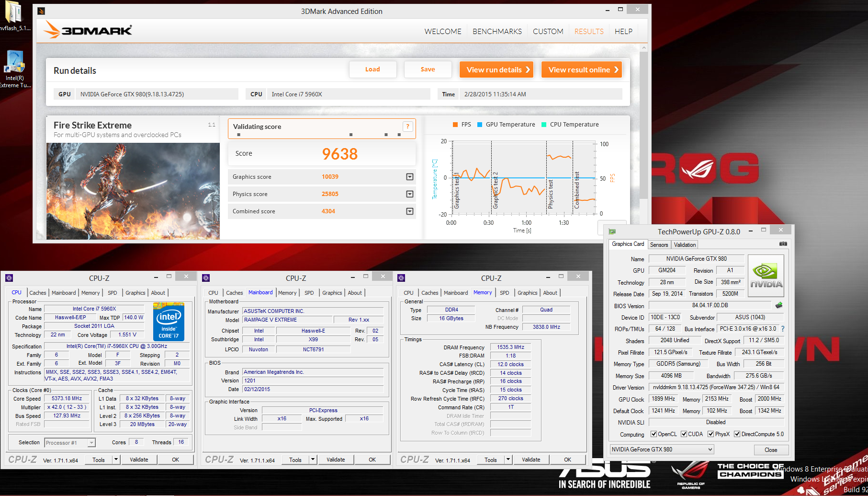Click the 3DMark vertical scrollbar
The image size is (868, 496).
tap(643, 126)
